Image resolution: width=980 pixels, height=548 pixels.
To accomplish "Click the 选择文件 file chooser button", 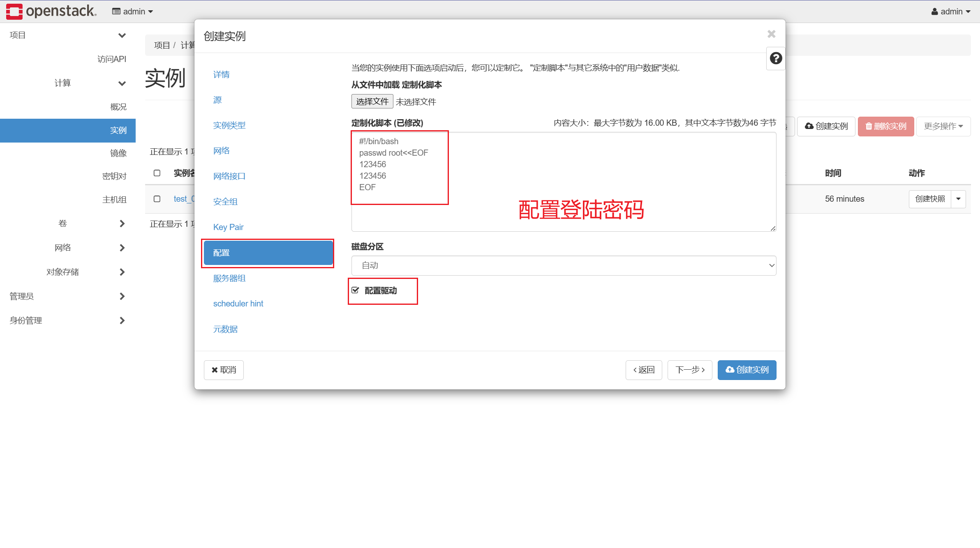I will coord(372,101).
